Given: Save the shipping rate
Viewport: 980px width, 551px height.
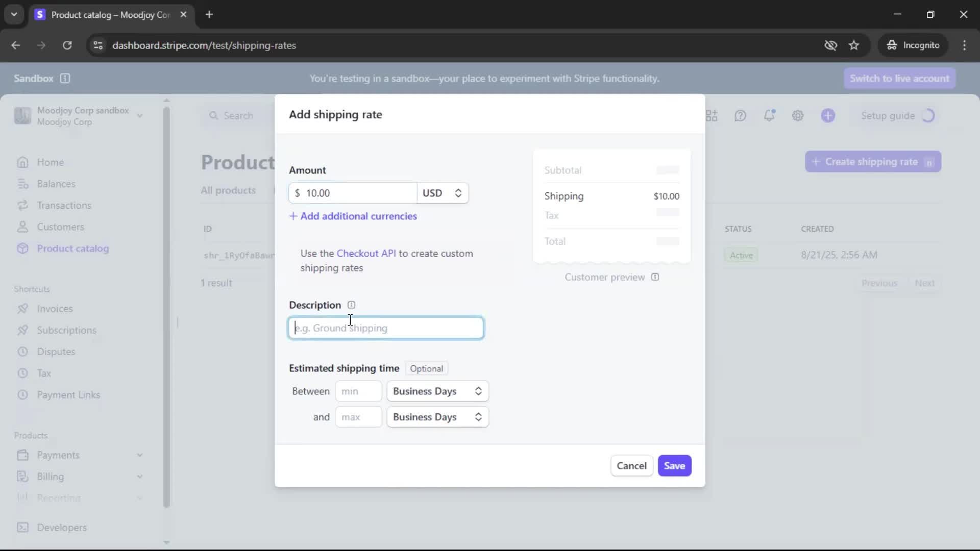Looking at the screenshot, I should tap(674, 466).
